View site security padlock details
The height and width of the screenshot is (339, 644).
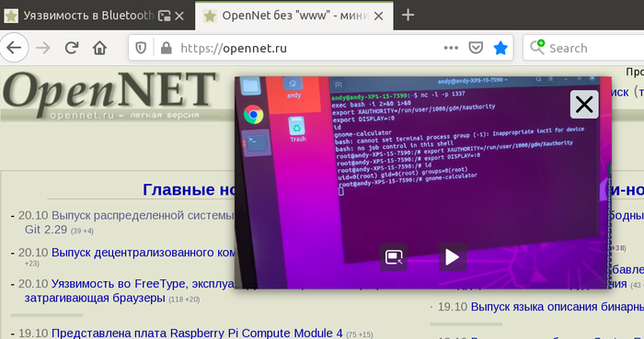(166, 49)
